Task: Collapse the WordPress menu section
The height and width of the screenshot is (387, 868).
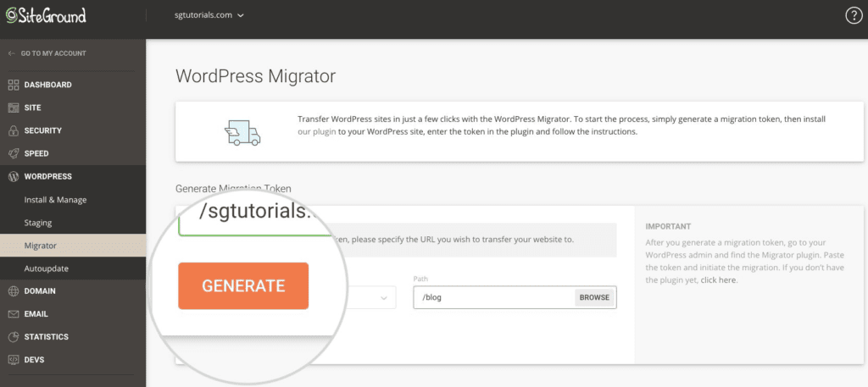Action: coord(47,177)
